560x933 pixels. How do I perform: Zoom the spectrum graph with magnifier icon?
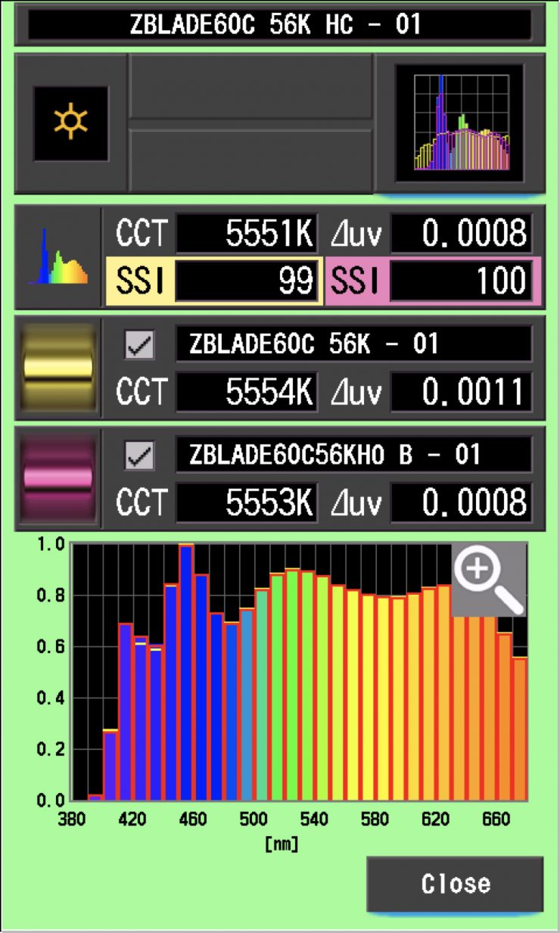[488, 579]
